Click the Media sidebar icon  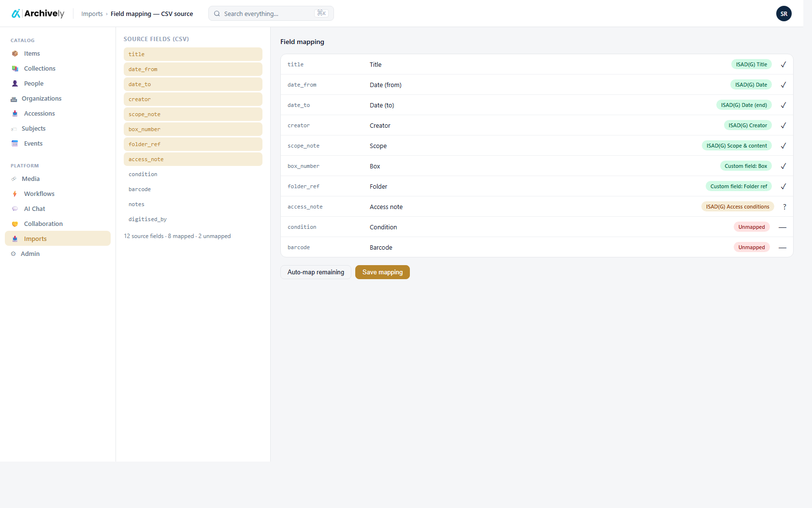[x=14, y=179]
